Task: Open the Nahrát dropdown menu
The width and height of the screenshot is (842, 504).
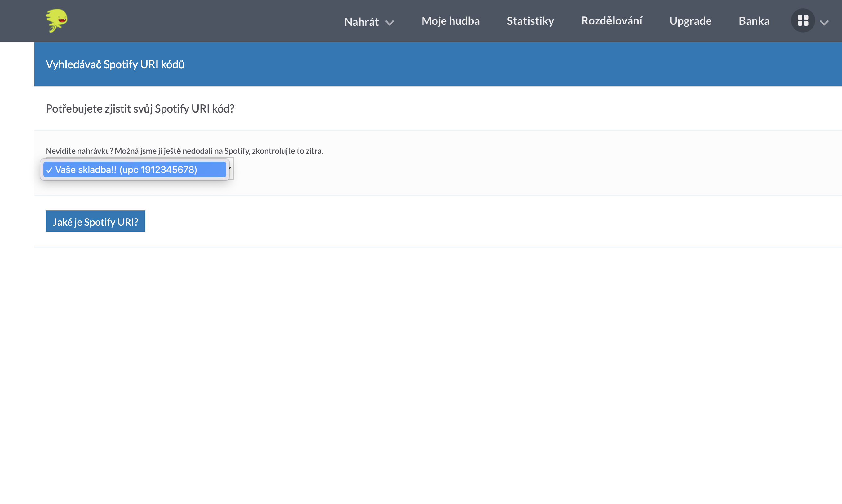Action: pyautogui.click(x=369, y=22)
